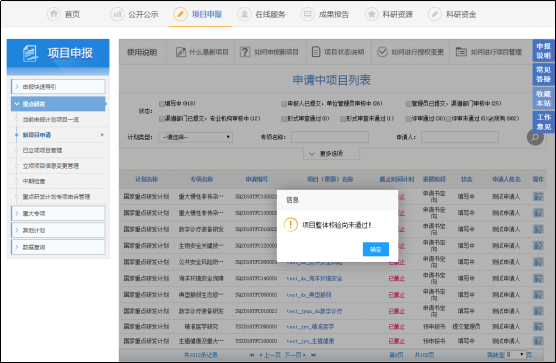
Task: Click the action icon in the 海洋环境安全保障 row
Action: (x=538, y=278)
